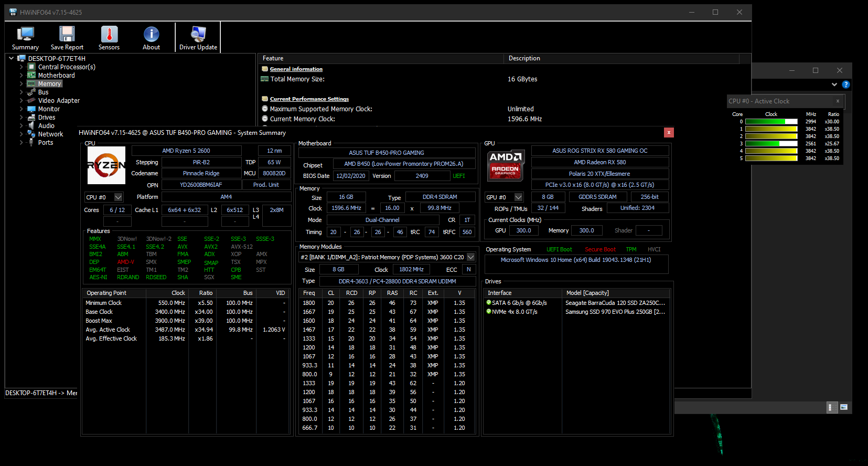
Task: Click the 16 GBytes memory size value
Action: [x=522, y=79]
